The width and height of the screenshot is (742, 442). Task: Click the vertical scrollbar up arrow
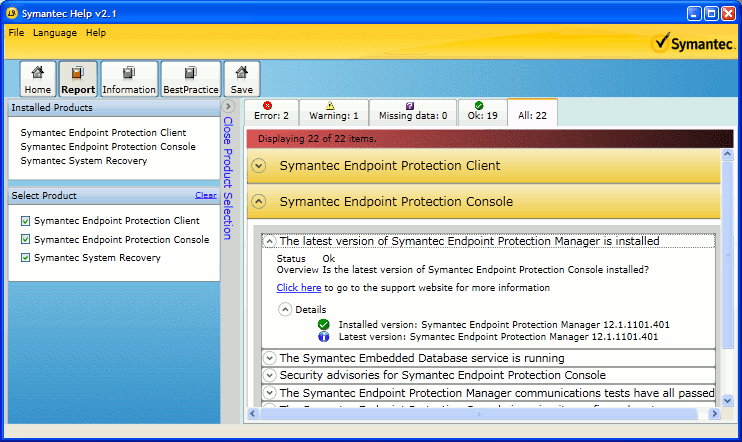[x=728, y=154]
